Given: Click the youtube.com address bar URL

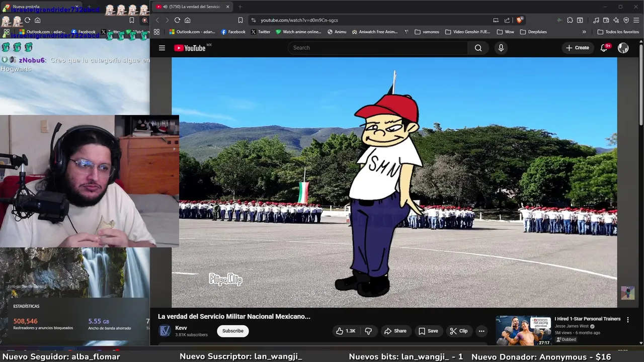Looking at the screenshot, I should coord(299,20).
